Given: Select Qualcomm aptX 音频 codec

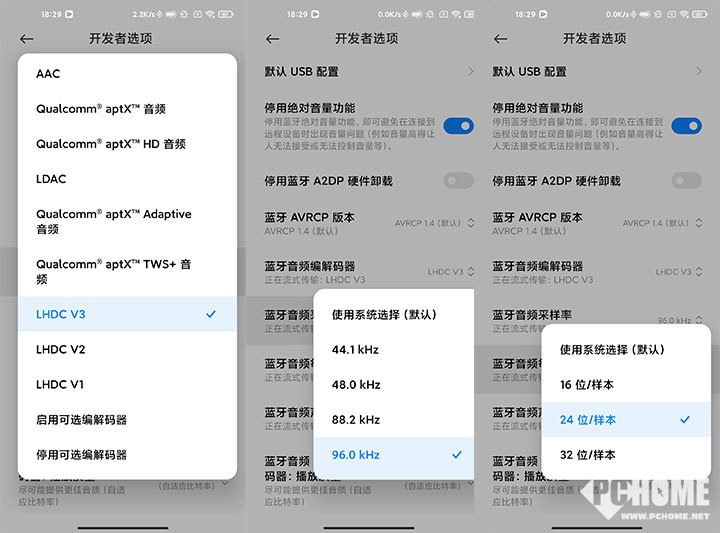Looking at the screenshot, I should point(127,109).
